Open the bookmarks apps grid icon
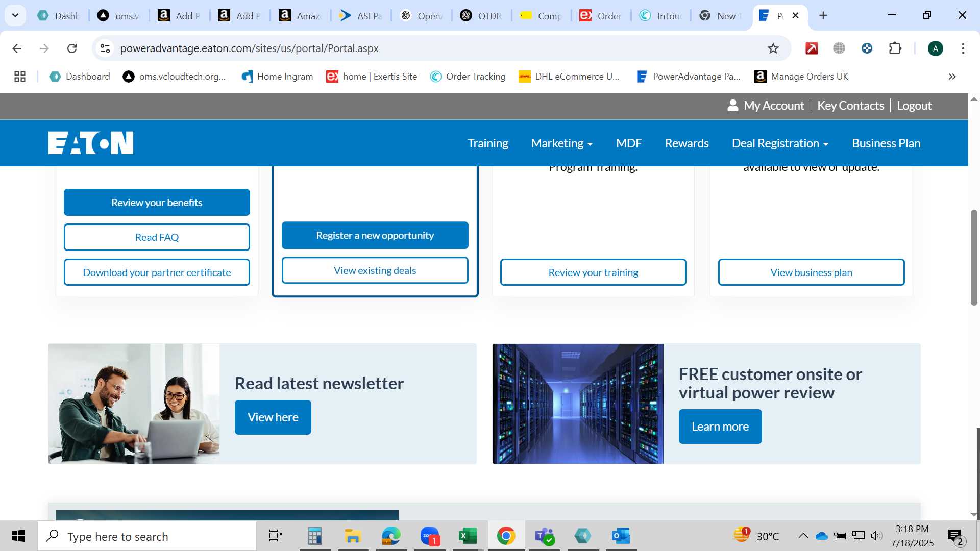Screen dimensions: 980x551 tap(20, 77)
